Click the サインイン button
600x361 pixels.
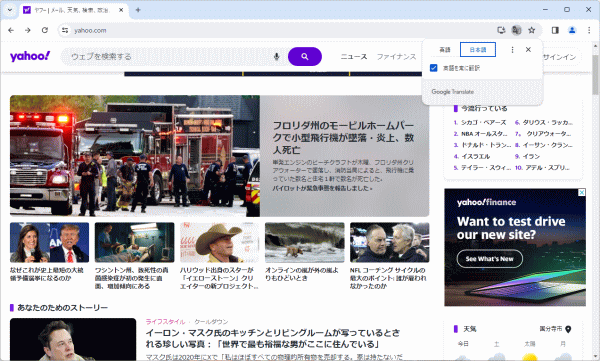(x=559, y=57)
